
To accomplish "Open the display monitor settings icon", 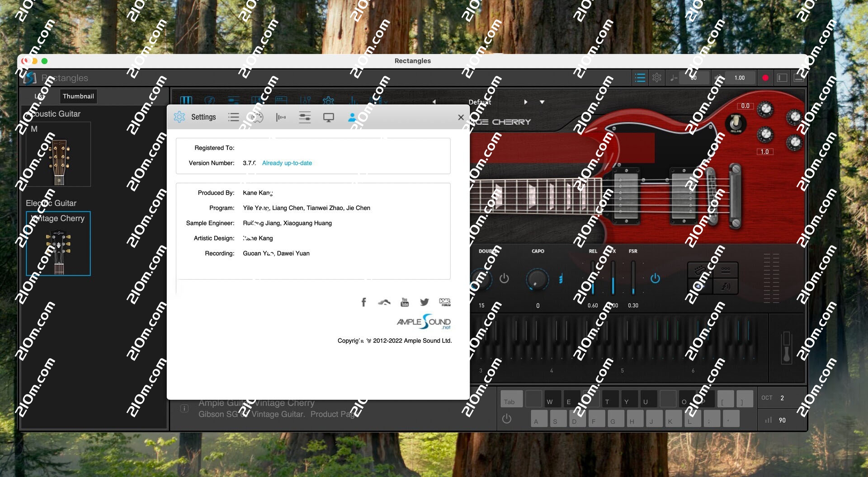I will [x=329, y=117].
